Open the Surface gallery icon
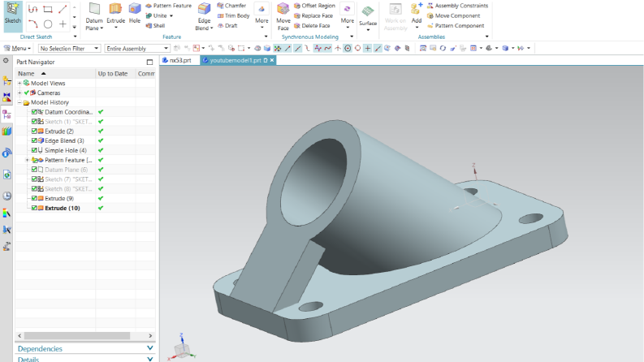 (x=368, y=11)
